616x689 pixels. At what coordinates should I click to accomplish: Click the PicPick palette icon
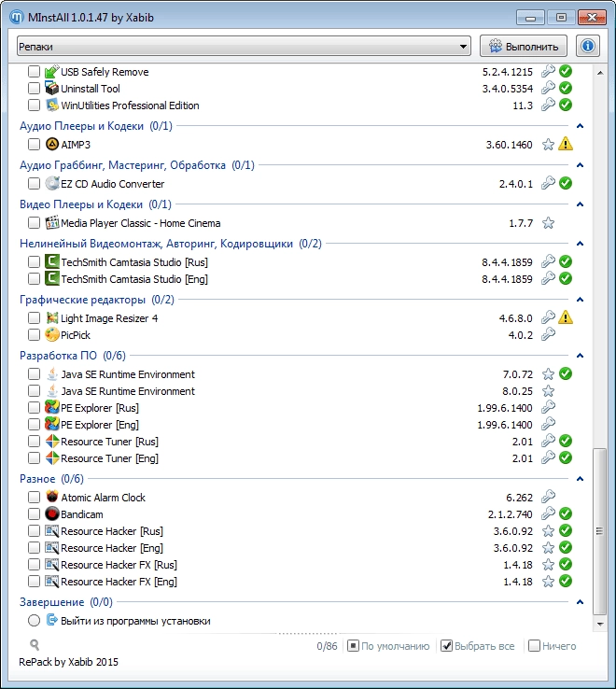click(x=52, y=335)
